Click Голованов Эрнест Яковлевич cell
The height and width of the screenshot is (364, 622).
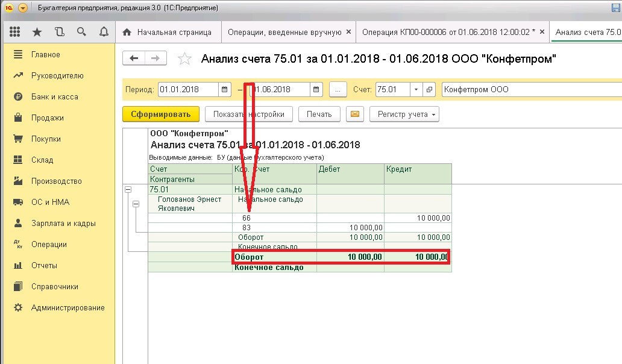pyautogui.click(x=190, y=204)
